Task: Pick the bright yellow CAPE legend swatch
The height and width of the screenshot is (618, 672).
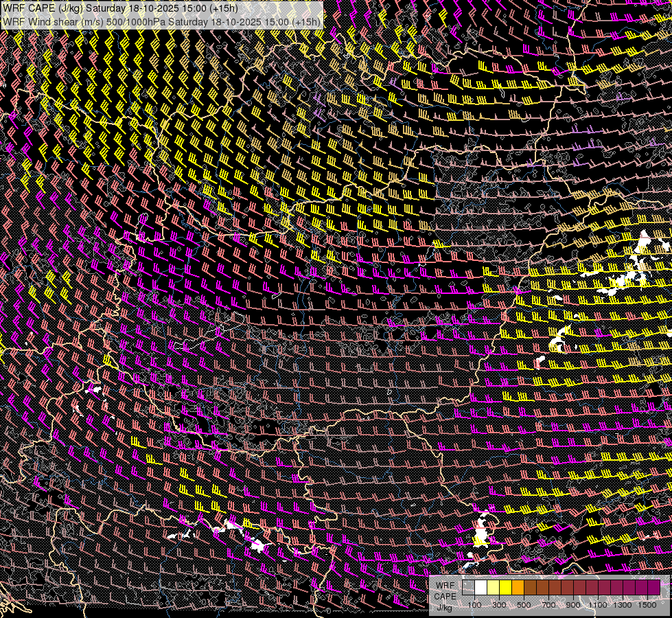Action: [505, 587]
